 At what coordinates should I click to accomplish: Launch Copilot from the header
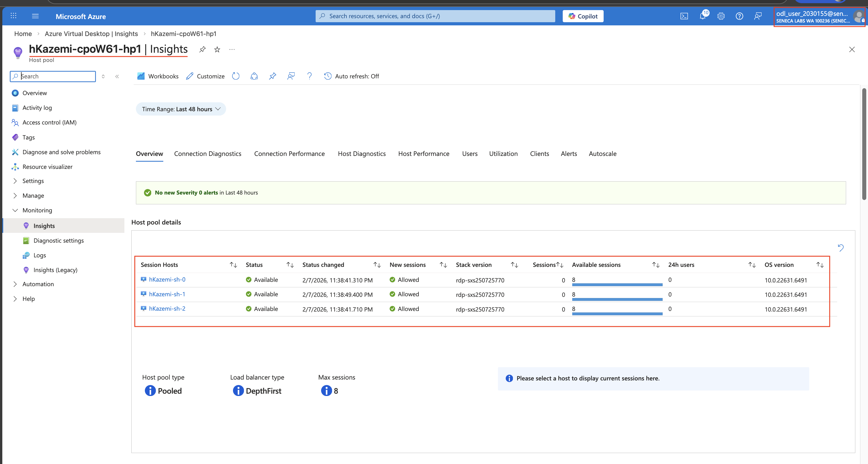pyautogui.click(x=583, y=16)
